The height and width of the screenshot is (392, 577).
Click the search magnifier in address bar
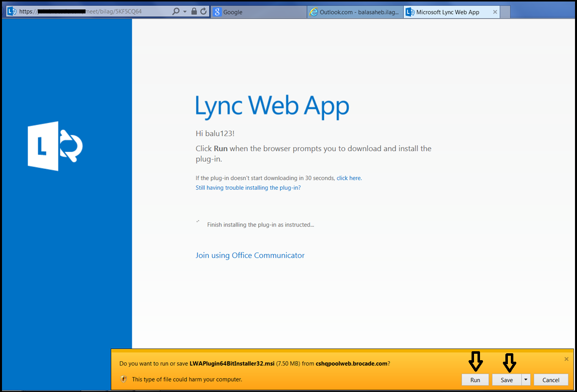tap(176, 11)
